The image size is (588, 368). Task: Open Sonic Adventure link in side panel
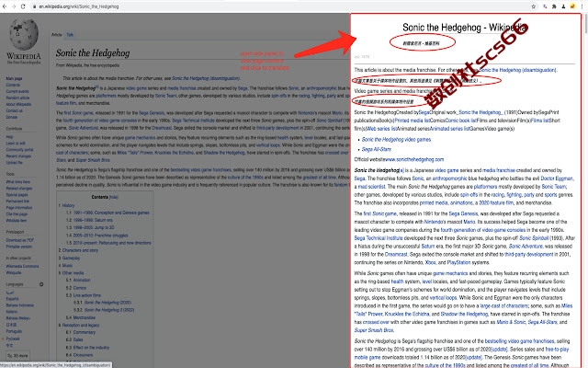point(526,247)
